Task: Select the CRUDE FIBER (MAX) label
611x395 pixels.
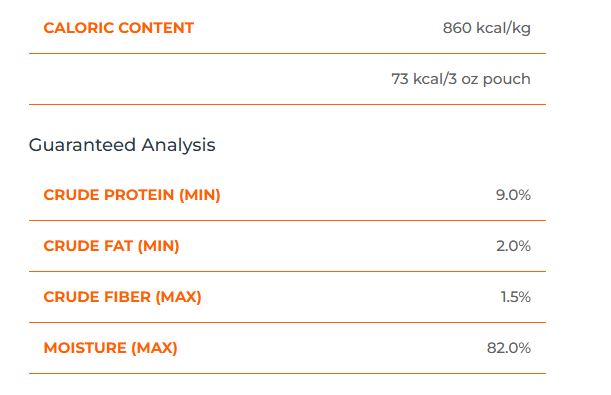Action: pos(122,297)
